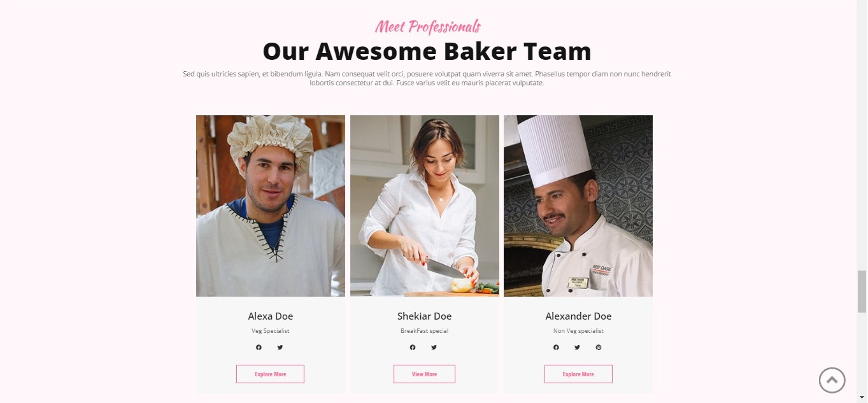The width and height of the screenshot is (868, 403).
Task: Click the scrollbar down arrow
Action: [x=862, y=398]
